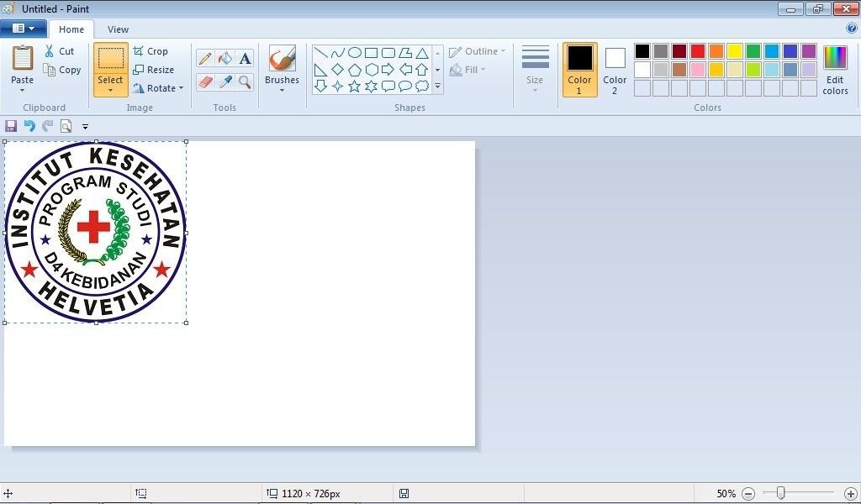Choose the Pentagon shape
861x504 pixels.
355,70
